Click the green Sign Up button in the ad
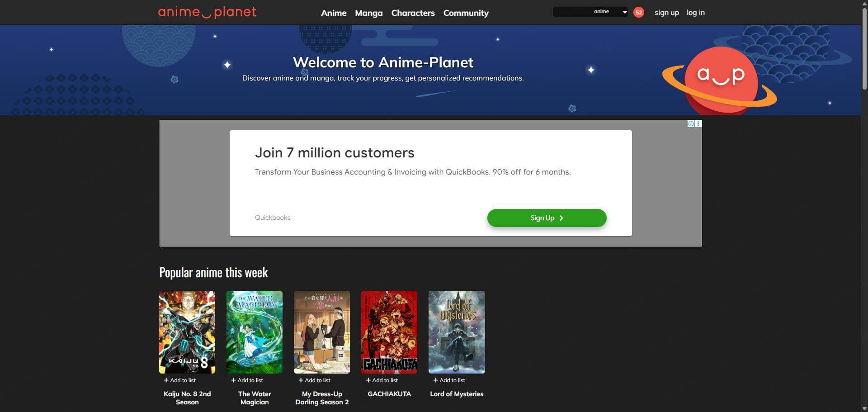The height and width of the screenshot is (412, 868). click(x=547, y=218)
